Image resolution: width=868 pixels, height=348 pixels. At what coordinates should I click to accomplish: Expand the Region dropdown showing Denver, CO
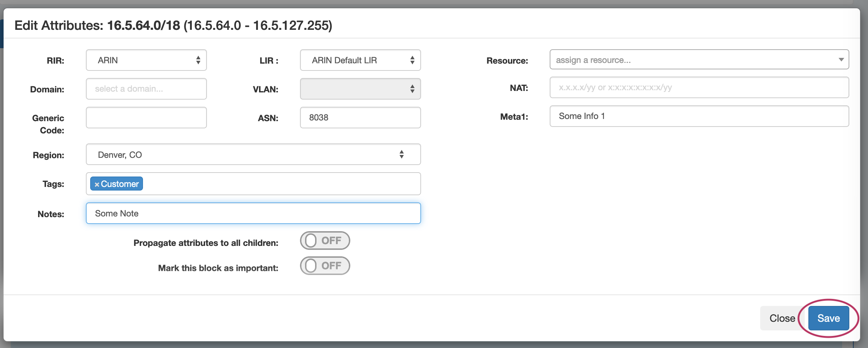(x=253, y=155)
